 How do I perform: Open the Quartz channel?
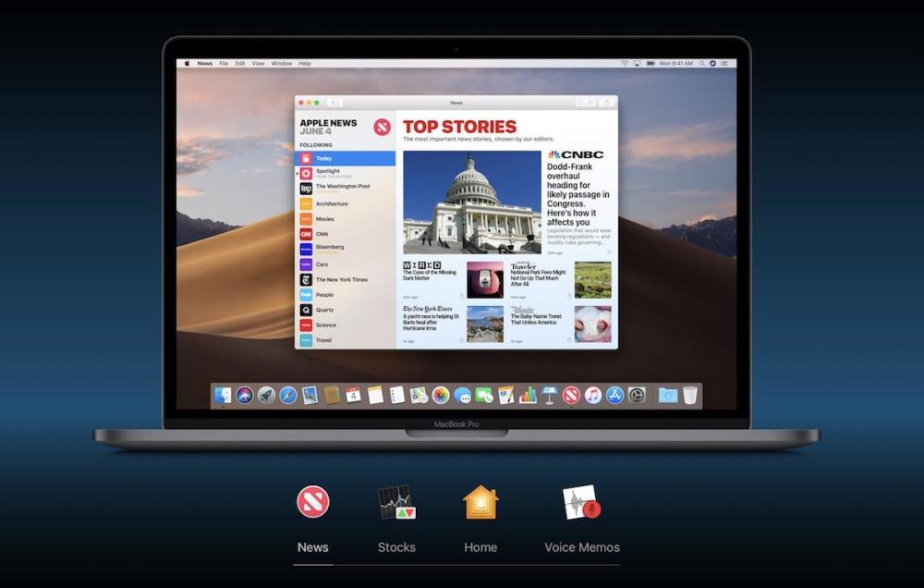click(x=346, y=310)
